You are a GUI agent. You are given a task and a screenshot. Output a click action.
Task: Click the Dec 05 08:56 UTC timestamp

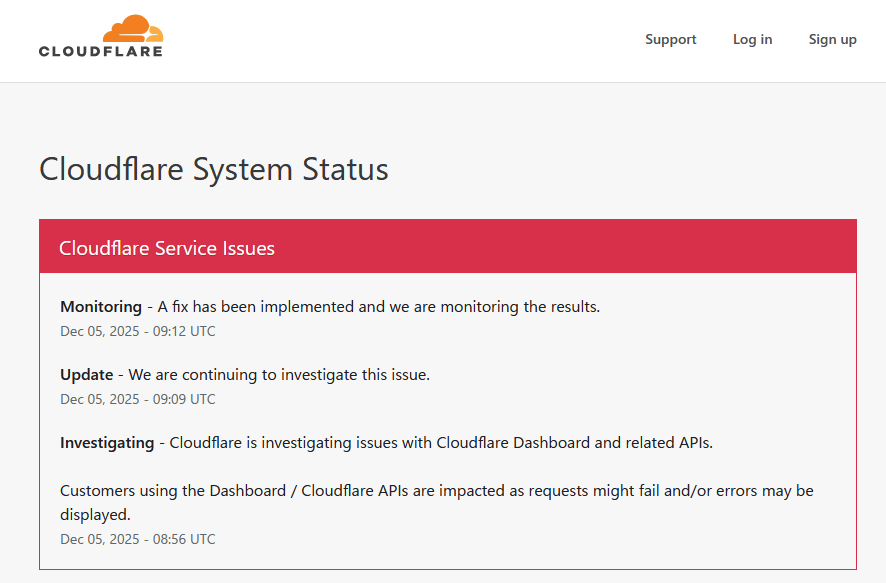(137, 539)
